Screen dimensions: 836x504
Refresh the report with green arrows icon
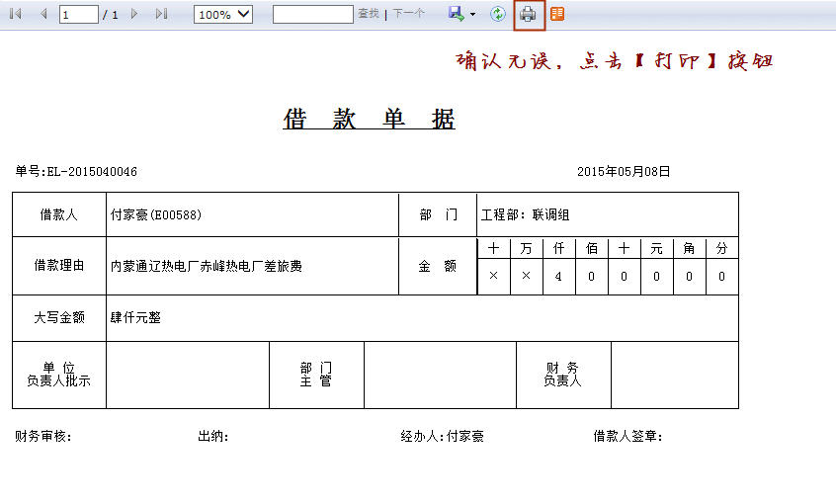498,14
